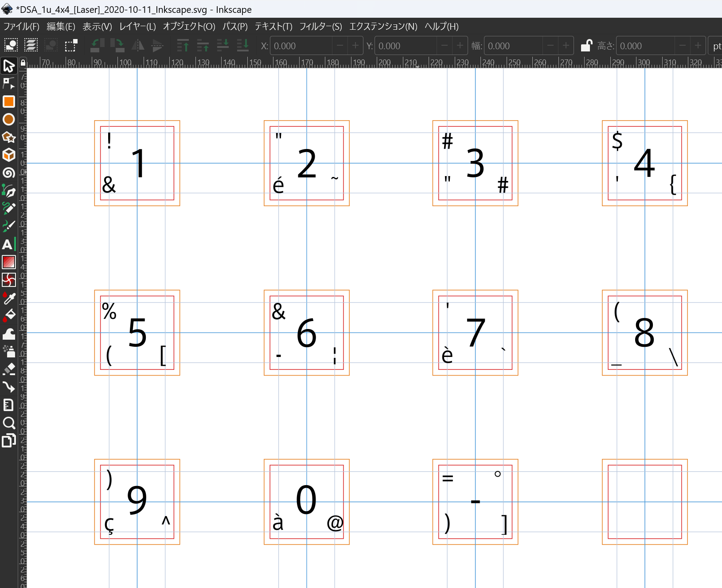This screenshot has height=588, width=722.
Task: Raise selection to top
Action: 183,45
